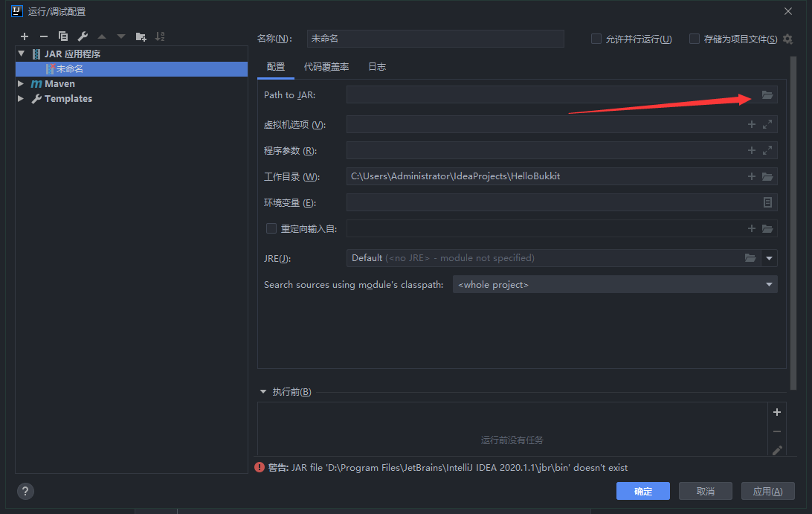Switch to the code coverage tab
This screenshot has height=514, width=812.
[x=326, y=67]
